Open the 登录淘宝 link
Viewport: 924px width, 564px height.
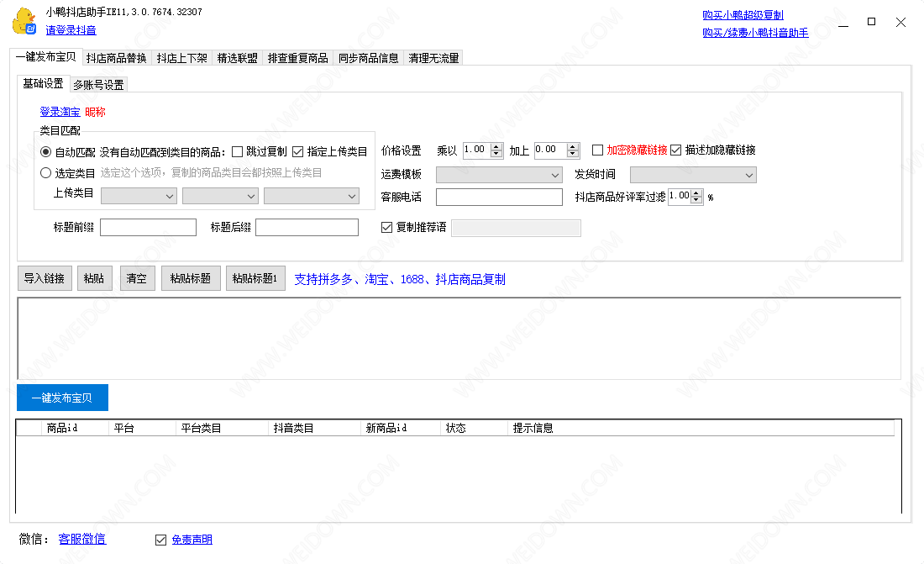(x=60, y=112)
